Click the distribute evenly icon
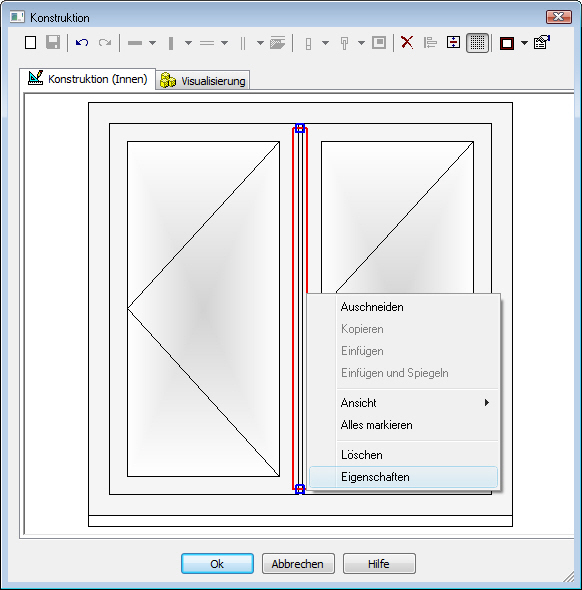The height and width of the screenshot is (590, 582). tap(453, 43)
